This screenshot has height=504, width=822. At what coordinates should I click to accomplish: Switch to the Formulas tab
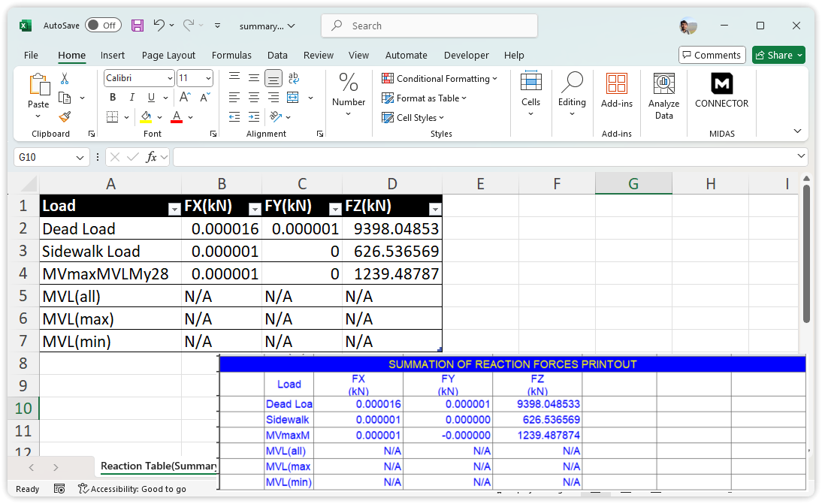pos(231,55)
